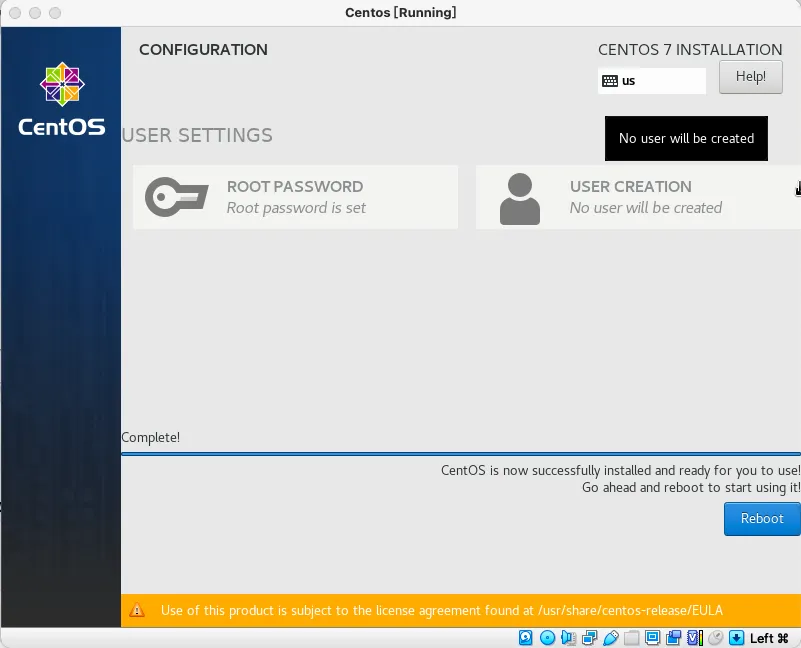Open VirtualBox optical drive status icon

(546, 637)
